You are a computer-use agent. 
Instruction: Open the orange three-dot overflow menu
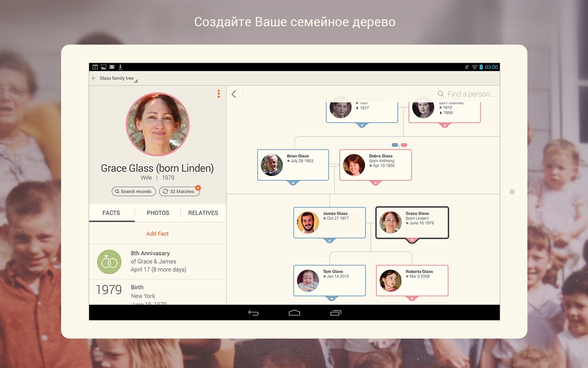pos(219,94)
